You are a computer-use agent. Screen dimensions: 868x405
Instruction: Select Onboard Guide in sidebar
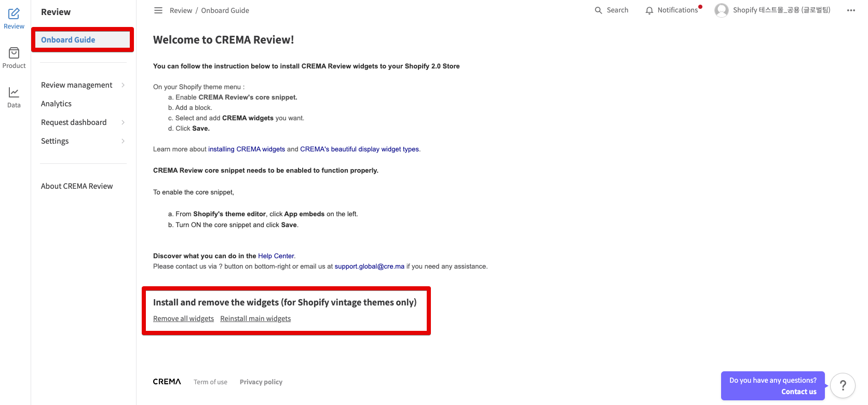point(83,40)
